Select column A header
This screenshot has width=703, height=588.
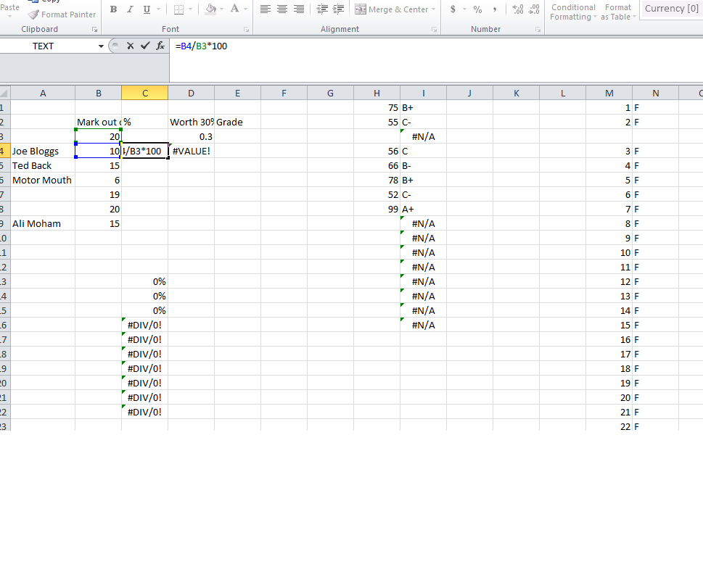tap(43, 94)
